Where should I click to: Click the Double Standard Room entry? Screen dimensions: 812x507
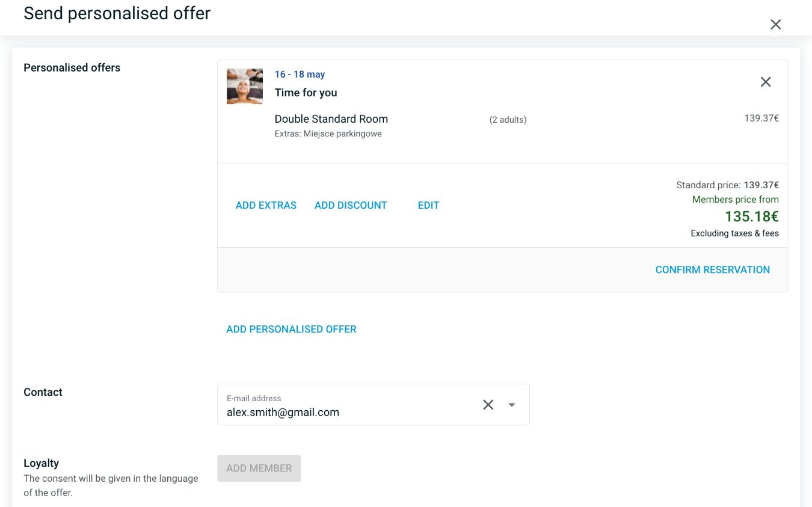point(331,119)
